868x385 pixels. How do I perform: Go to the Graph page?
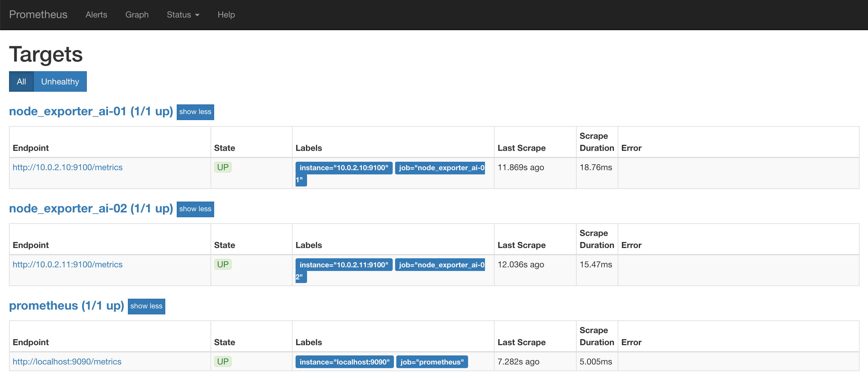[137, 14]
